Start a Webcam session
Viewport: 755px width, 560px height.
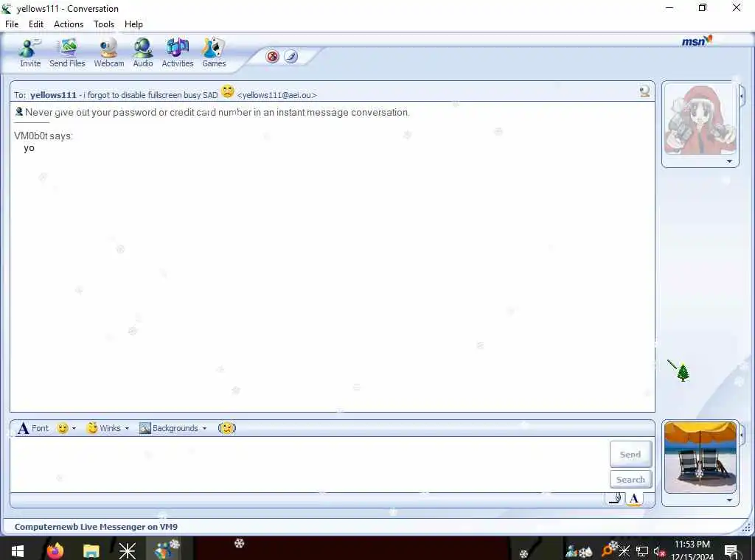click(x=109, y=53)
